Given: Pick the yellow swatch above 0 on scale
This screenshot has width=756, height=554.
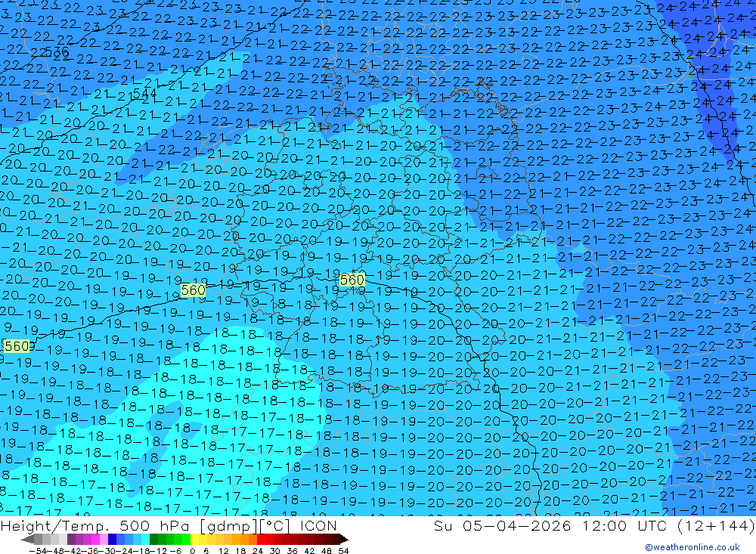Looking at the screenshot, I should click(195, 539).
